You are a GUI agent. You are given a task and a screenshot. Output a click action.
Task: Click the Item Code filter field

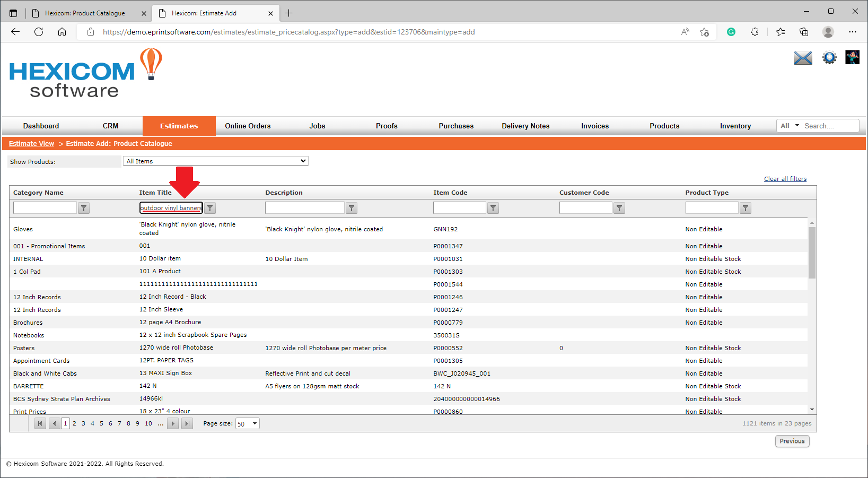460,208
